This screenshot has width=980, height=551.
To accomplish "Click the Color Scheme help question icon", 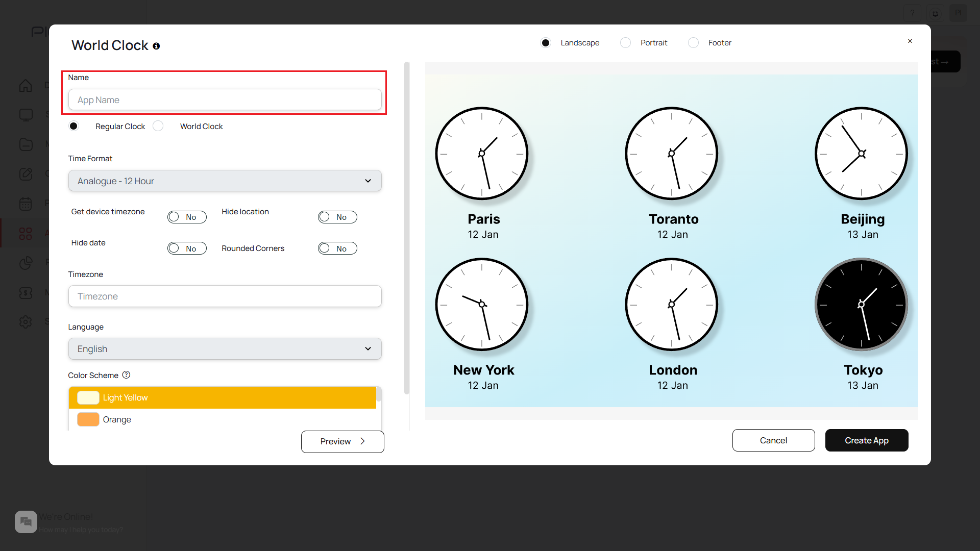I will [126, 375].
